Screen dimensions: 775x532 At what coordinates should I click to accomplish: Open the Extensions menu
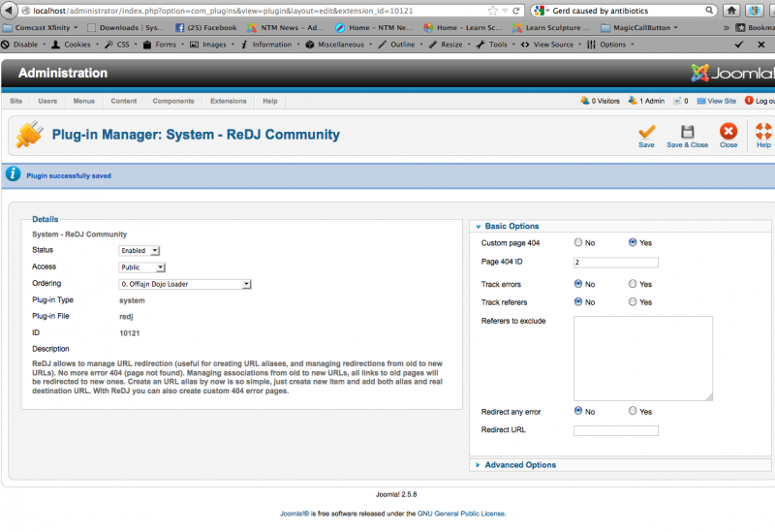228,101
